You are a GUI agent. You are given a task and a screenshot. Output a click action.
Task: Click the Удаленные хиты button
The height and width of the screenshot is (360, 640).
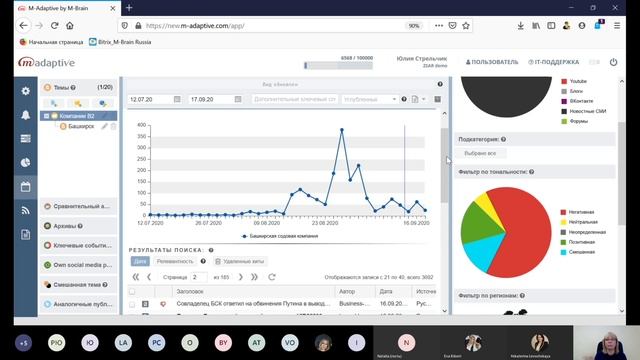[240, 261]
